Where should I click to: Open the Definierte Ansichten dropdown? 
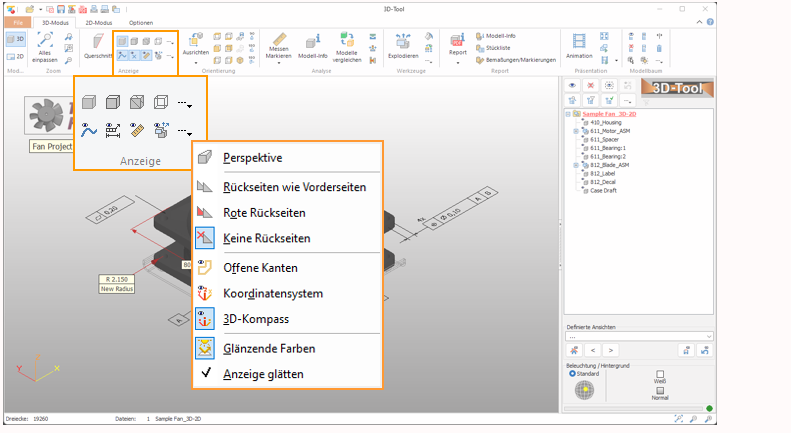tap(709, 336)
